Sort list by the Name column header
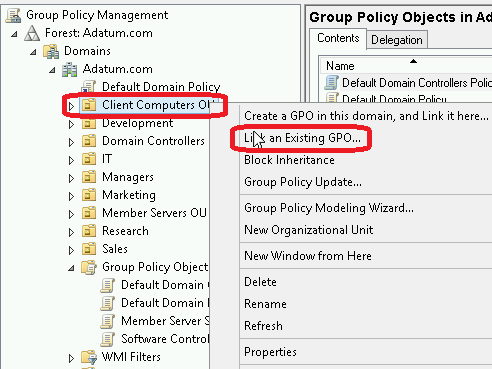The width and height of the screenshot is (492, 369). pyautogui.click(x=406, y=66)
